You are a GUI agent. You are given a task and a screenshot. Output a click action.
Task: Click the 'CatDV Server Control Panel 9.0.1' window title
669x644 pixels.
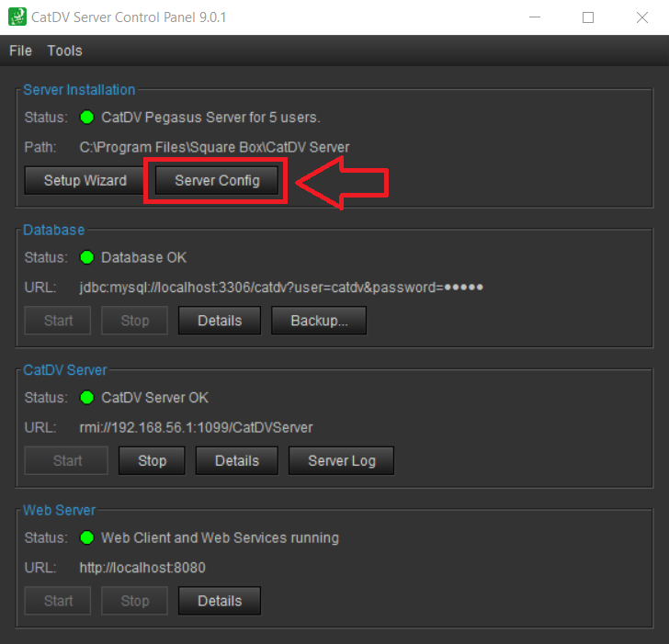(x=129, y=17)
